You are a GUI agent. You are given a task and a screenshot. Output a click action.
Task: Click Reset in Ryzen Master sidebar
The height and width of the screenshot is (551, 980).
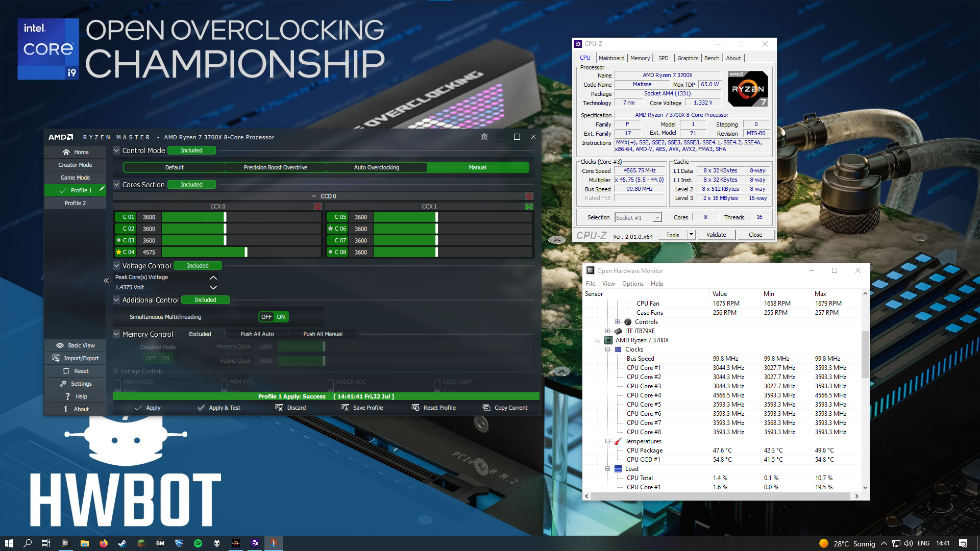pos(75,371)
